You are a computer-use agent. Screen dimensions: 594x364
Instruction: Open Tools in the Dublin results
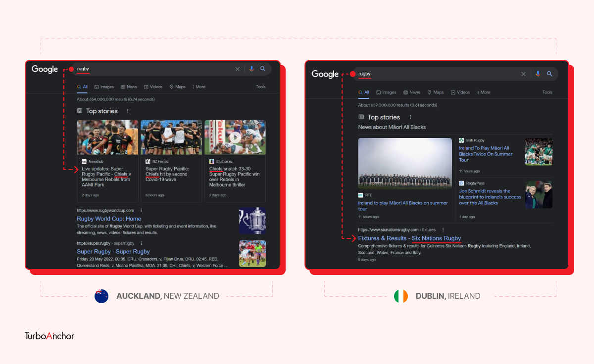pyautogui.click(x=547, y=92)
